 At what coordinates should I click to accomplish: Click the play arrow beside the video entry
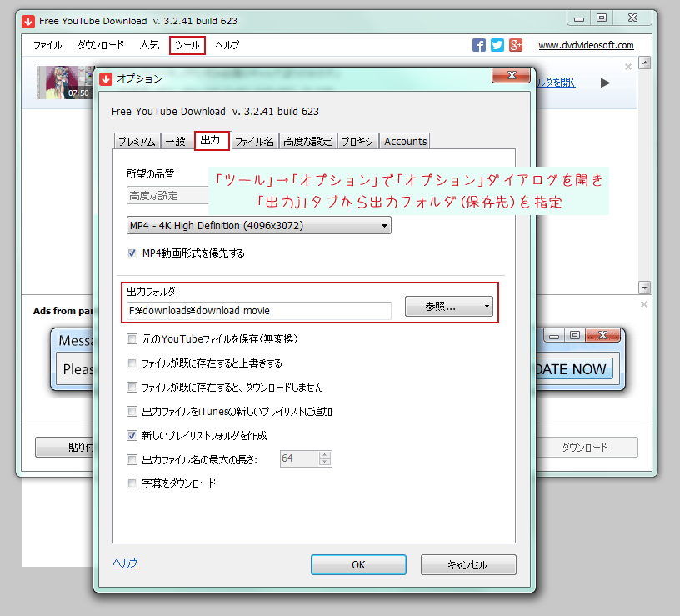605,83
